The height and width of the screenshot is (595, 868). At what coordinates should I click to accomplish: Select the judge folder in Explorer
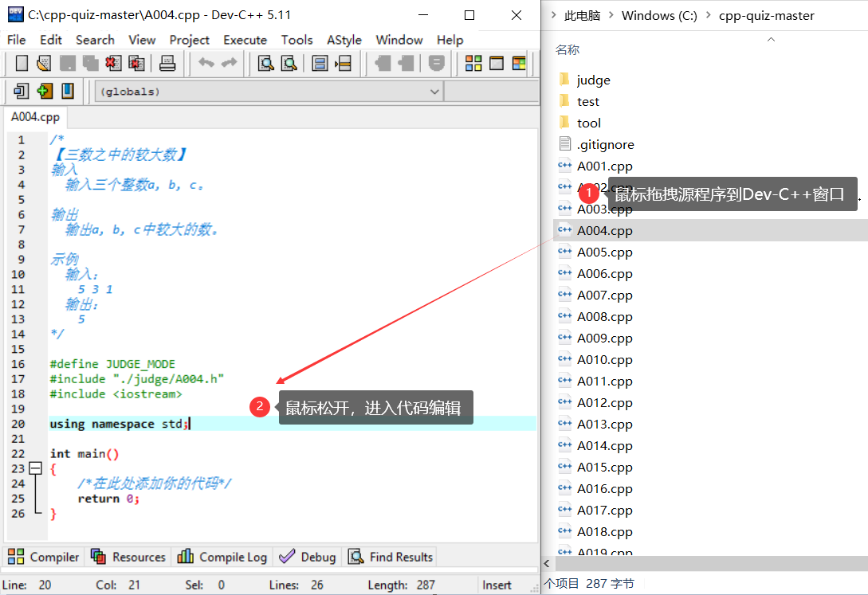coord(594,80)
